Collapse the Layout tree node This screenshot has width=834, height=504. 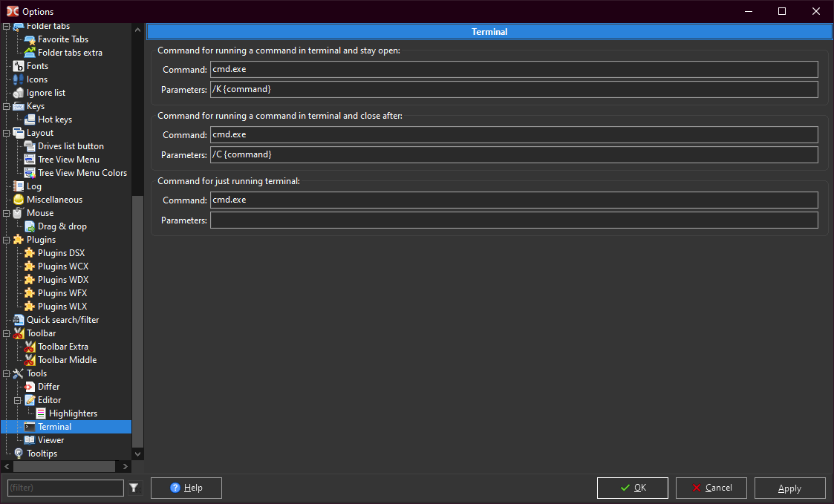(x=7, y=133)
